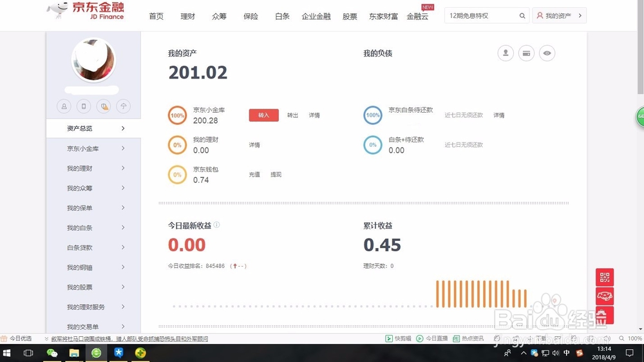Open the customer service icon on the right

click(605, 296)
